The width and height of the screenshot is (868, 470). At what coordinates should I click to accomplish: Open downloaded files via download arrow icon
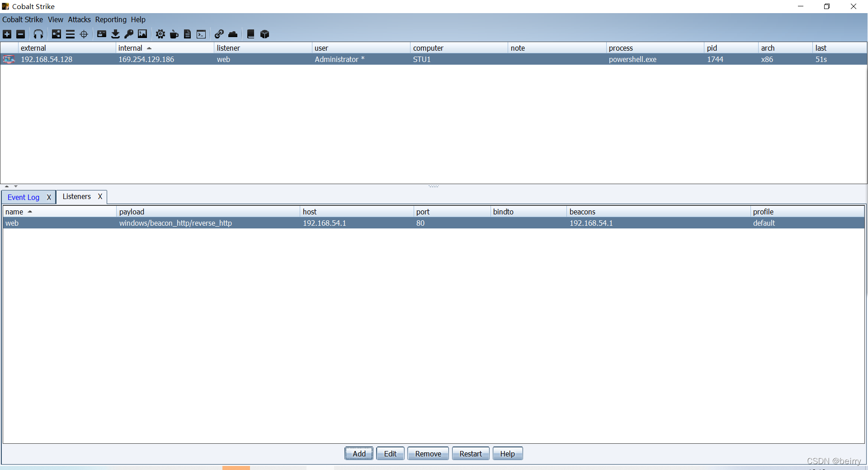(115, 34)
